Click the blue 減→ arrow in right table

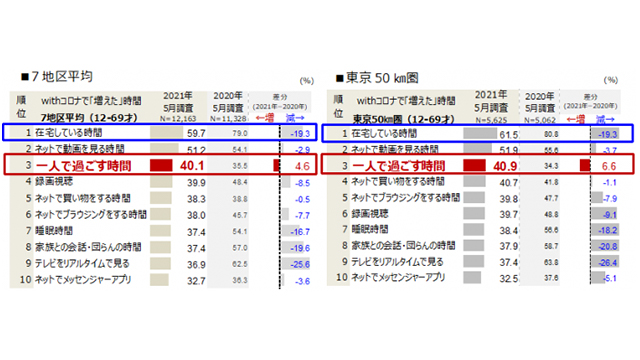coord(605,119)
